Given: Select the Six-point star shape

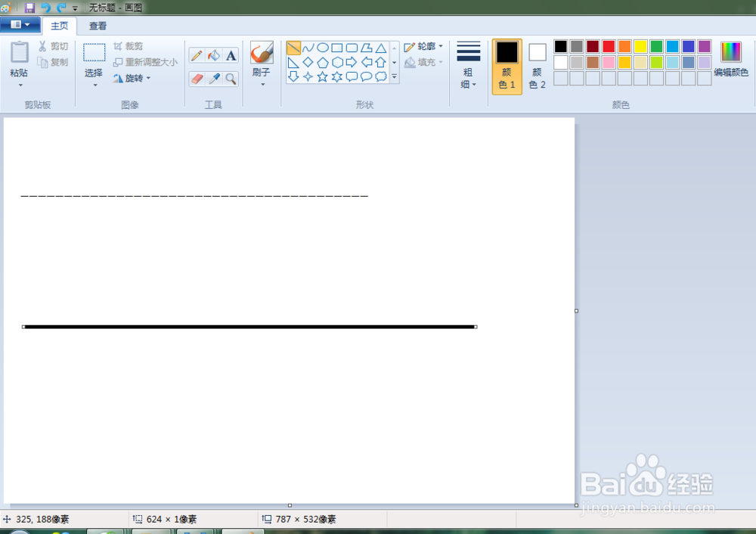Looking at the screenshot, I should tap(337, 76).
